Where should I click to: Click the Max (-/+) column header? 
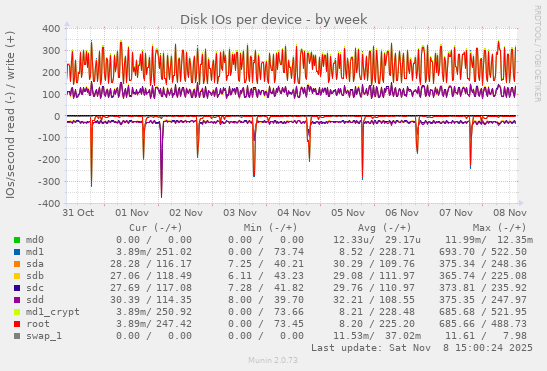(x=499, y=228)
